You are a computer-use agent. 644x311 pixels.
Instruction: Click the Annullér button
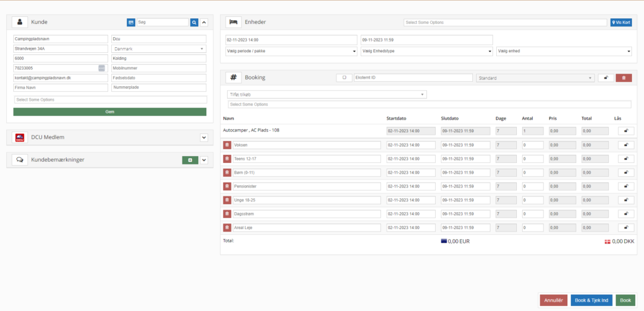click(553, 300)
